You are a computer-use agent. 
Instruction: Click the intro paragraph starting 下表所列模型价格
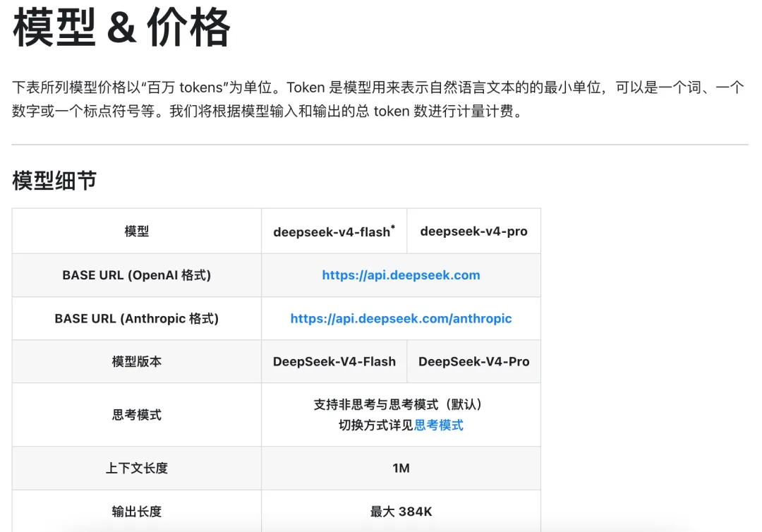[378, 99]
